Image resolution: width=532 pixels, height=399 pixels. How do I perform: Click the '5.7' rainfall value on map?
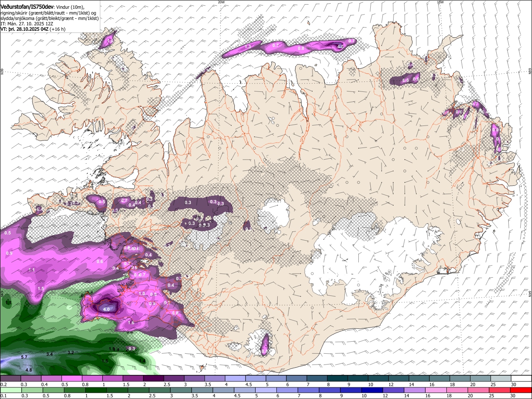[24, 357]
